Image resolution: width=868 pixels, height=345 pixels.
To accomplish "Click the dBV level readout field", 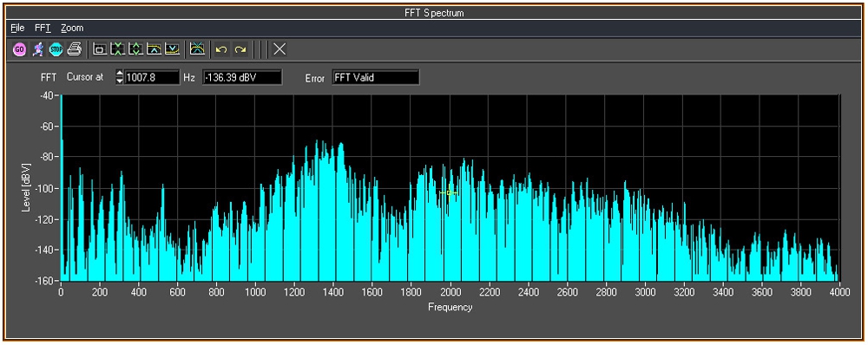I will (242, 77).
